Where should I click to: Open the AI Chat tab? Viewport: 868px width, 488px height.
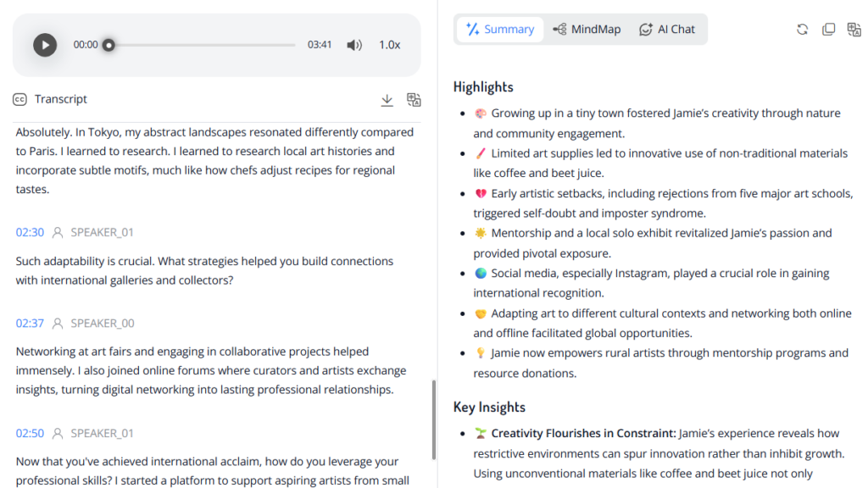667,28
